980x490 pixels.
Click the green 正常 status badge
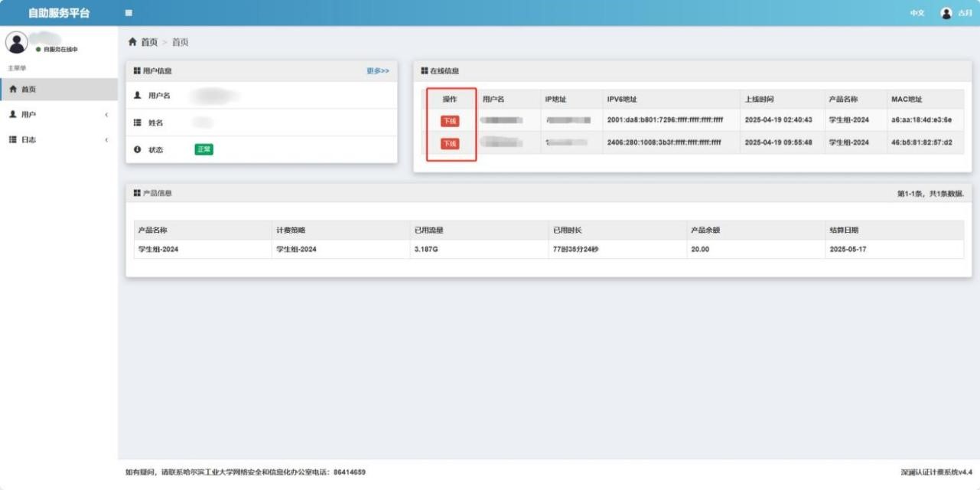204,149
